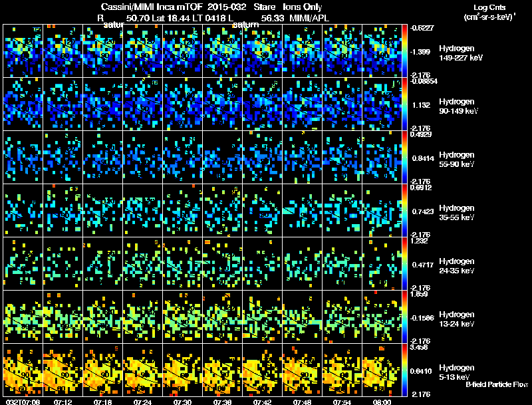532x405 pixels.
Task: Select the 'Hydrogen 90-149 keV' row label
Action: click(x=459, y=106)
